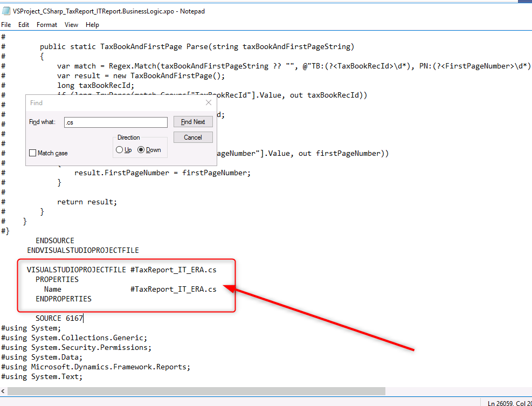Viewport: 532px width, 406px height.
Task: Open the Help menu
Action: pos(92,25)
